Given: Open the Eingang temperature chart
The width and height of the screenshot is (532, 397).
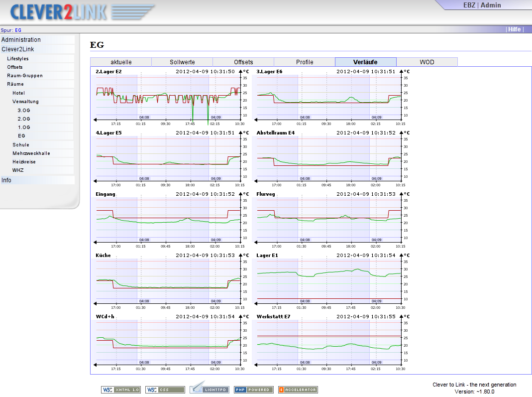Looking at the screenshot, I should 172,220.
